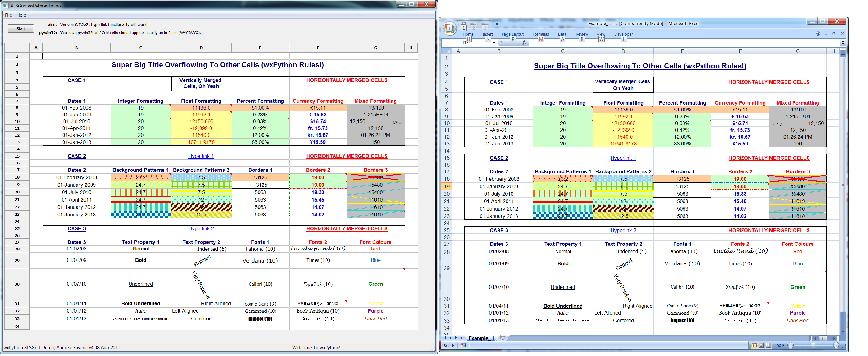Viewport: 868px width, 356px height.
Task: Click the Insert Function fx icon
Action: [x=524, y=42]
